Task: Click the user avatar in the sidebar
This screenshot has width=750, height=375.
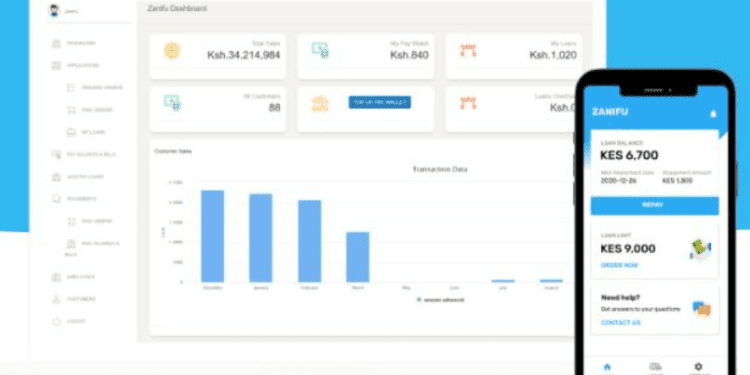Action: [x=54, y=11]
